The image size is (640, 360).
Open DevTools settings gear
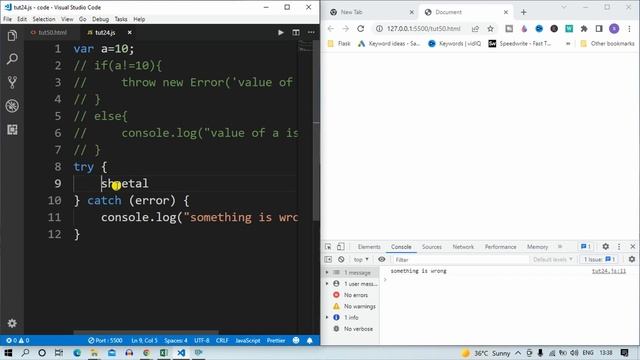[606, 247]
